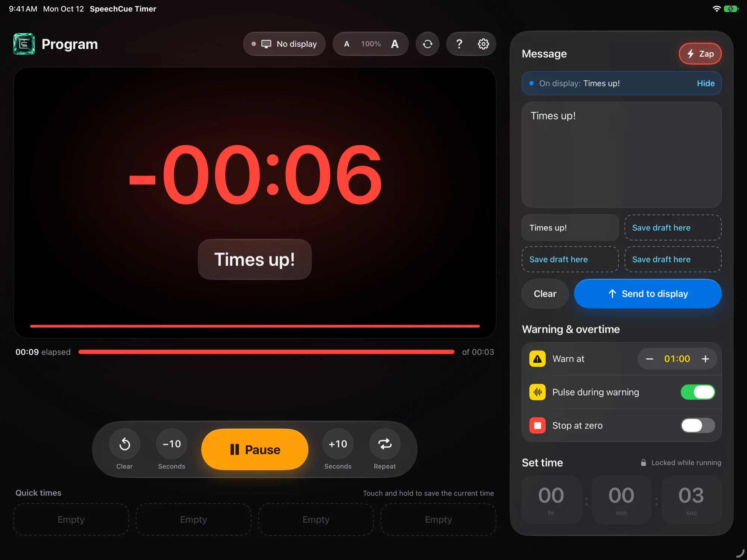This screenshot has height=560, width=747.
Task: Click the Times up! bubble in preview
Action: coord(255,259)
